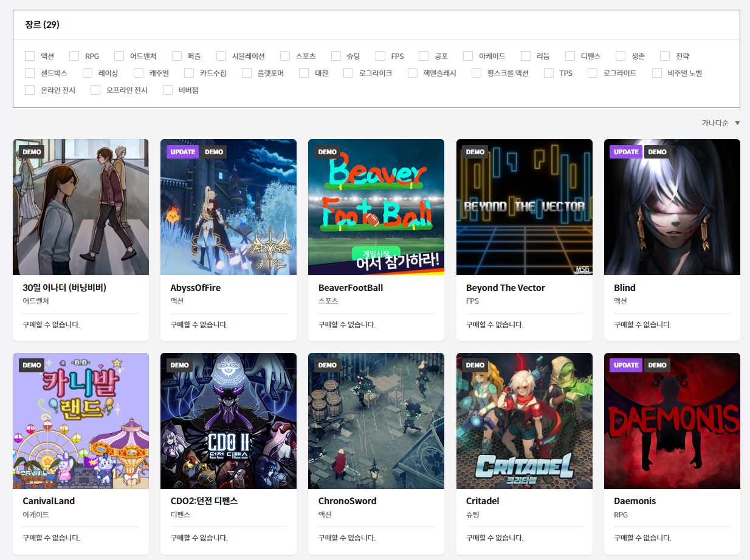Click the DEMO badge on ChronoSword card
Viewport: 750px width, 560px height.
coord(327,365)
